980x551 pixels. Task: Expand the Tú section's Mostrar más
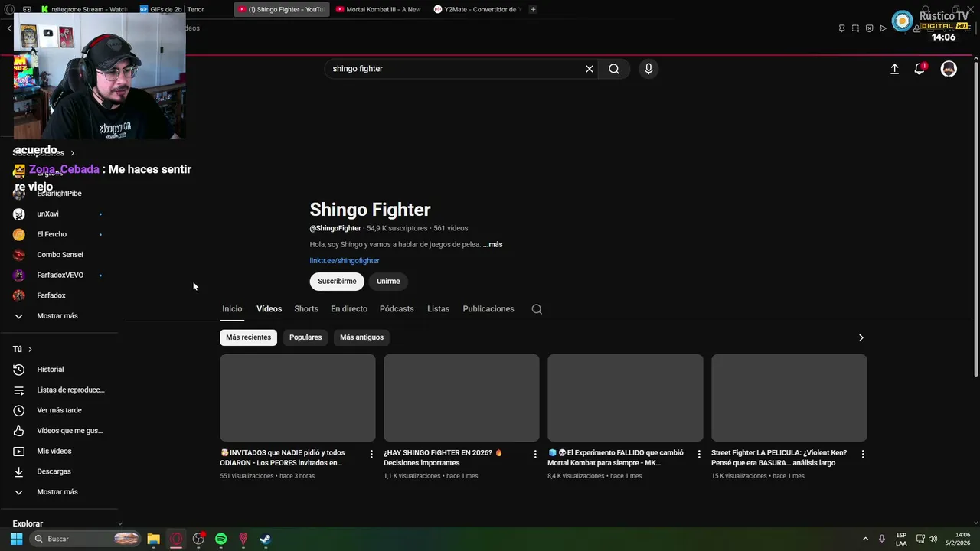(59, 492)
